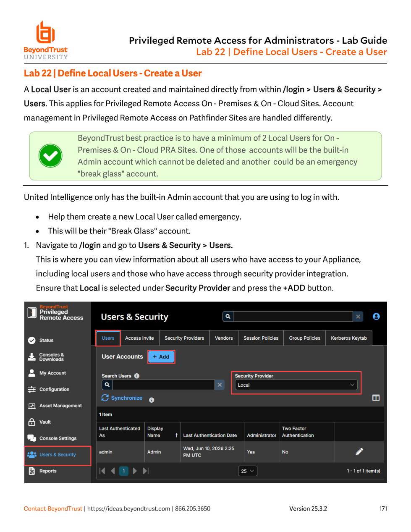Click the Configuration sliders icon
This screenshot has width=411, height=532.
coord(31,389)
